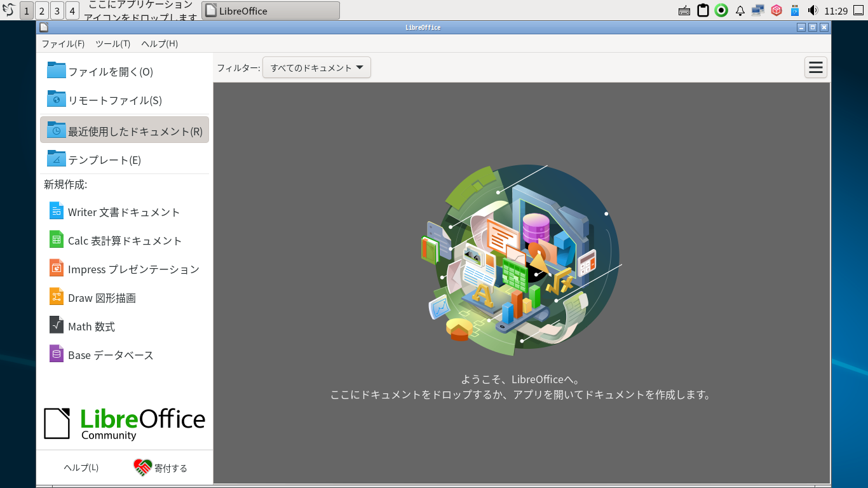
Task: Create a new Base データベース
Action: point(125,355)
